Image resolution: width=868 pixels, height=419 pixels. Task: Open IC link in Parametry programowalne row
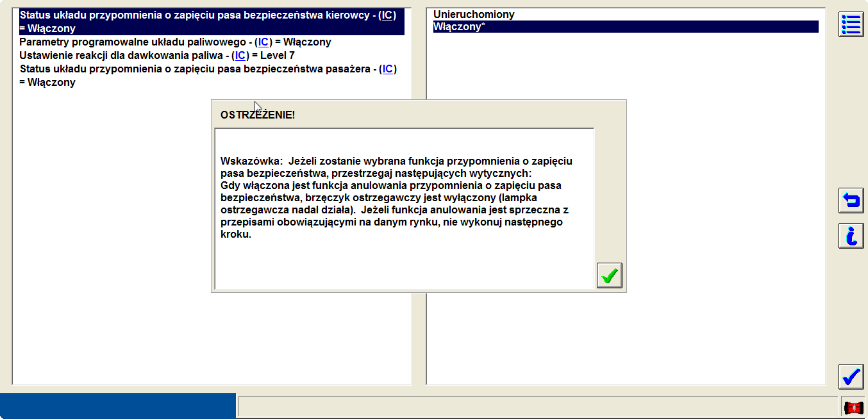point(263,42)
